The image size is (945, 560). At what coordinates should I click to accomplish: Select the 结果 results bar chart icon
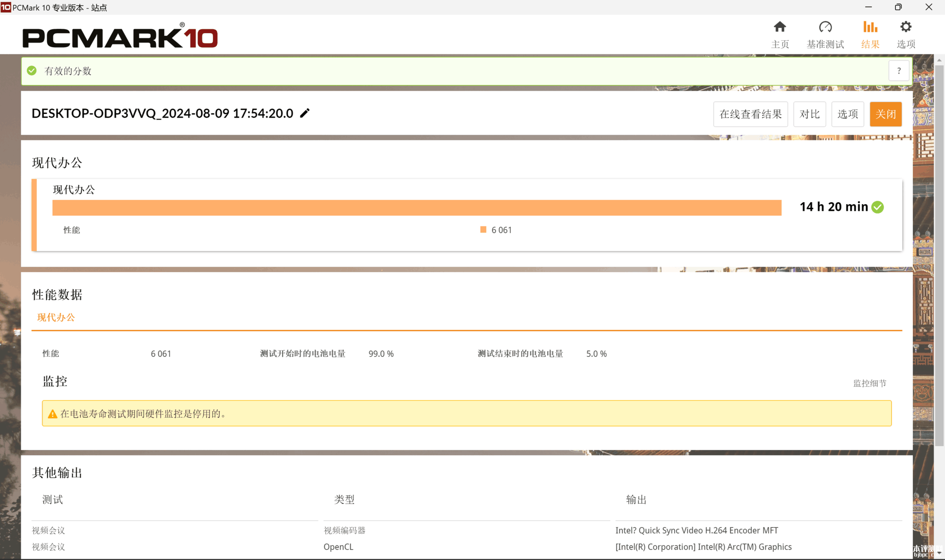pos(870,26)
